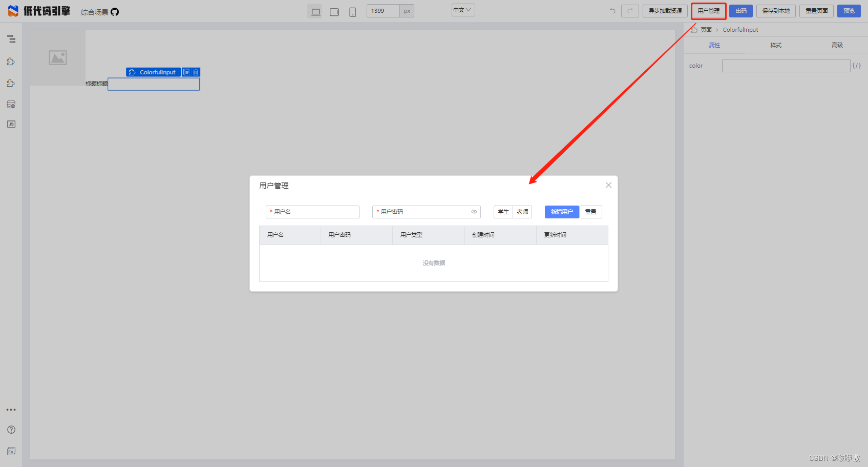Click the three-dots more icon in sidebar
868x467 pixels.
(x=11, y=410)
